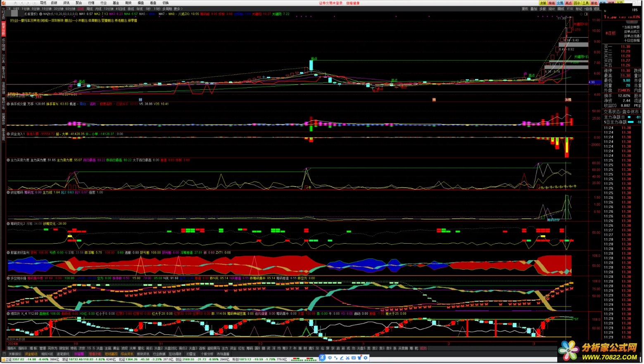
Task: Select the 年线 yearly period tab
Action: [x=140, y=9]
